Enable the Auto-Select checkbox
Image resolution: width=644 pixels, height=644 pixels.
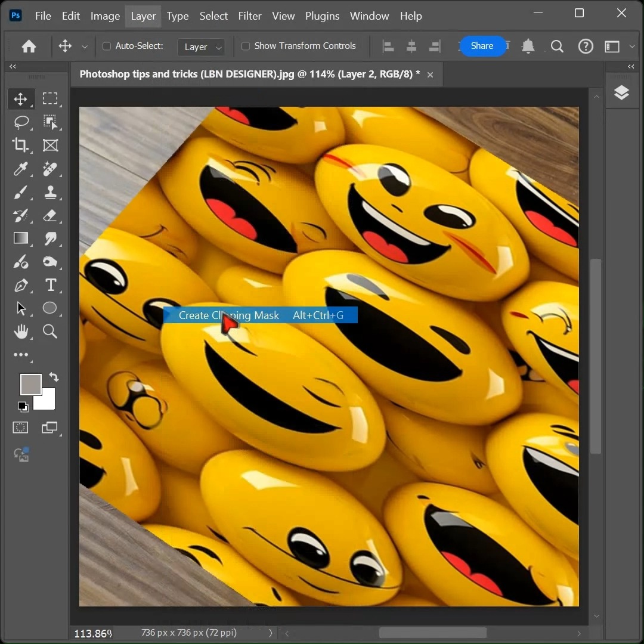[x=106, y=46]
